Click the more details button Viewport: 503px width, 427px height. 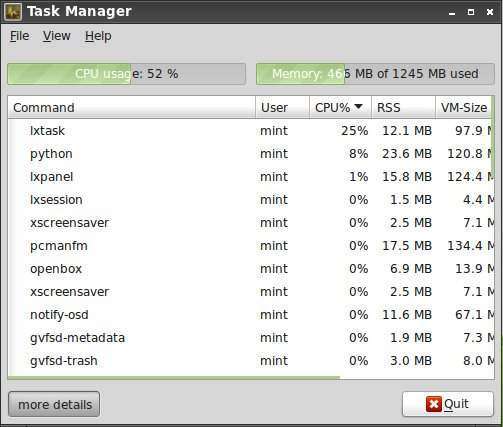point(54,404)
